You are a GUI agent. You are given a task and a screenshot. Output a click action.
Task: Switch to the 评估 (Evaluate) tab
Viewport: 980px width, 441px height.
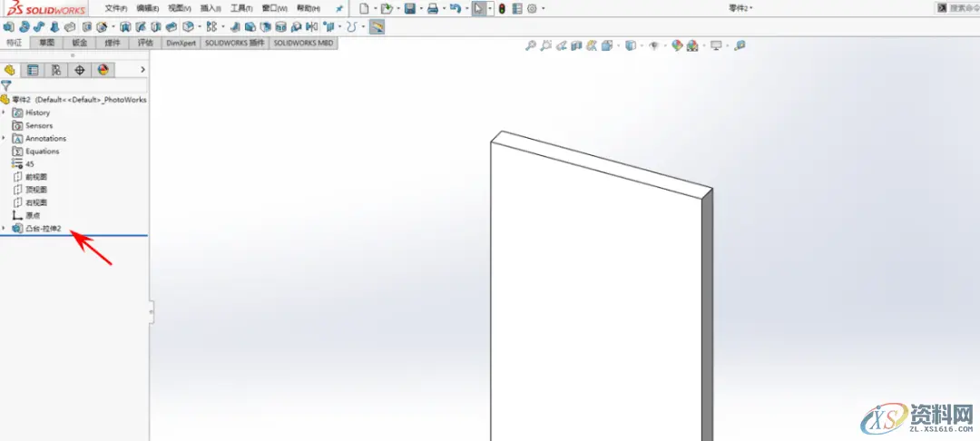pos(145,43)
